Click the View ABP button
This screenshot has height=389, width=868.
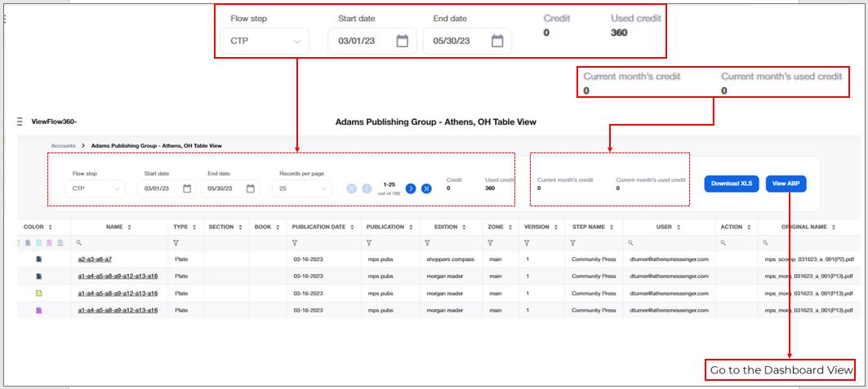tap(786, 183)
